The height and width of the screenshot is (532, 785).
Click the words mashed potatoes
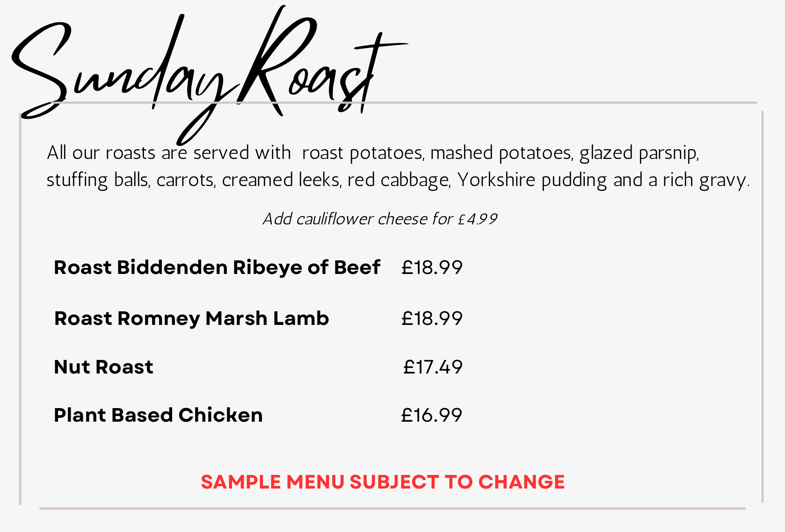click(x=501, y=153)
